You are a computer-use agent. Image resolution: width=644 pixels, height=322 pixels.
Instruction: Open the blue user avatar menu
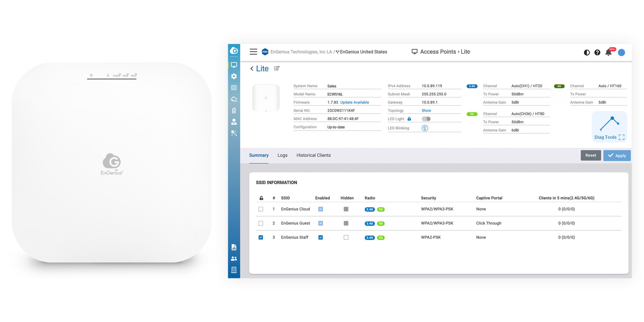pyautogui.click(x=621, y=52)
